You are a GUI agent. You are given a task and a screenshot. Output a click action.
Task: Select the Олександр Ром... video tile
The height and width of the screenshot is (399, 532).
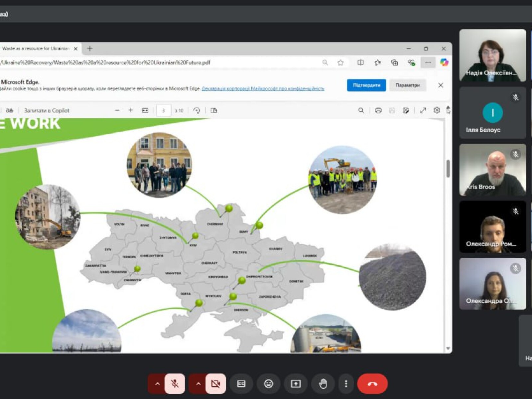493,227
